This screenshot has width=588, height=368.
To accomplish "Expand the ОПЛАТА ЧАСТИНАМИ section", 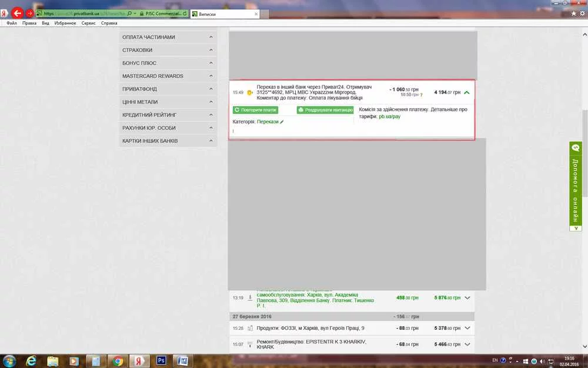I will [x=168, y=37].
